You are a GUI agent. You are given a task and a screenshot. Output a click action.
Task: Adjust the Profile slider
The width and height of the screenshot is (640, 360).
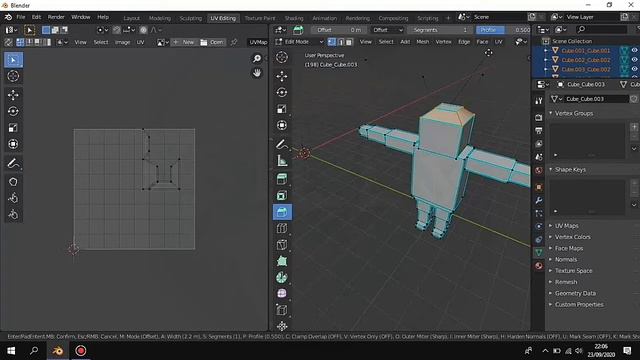tap(503, 30)
